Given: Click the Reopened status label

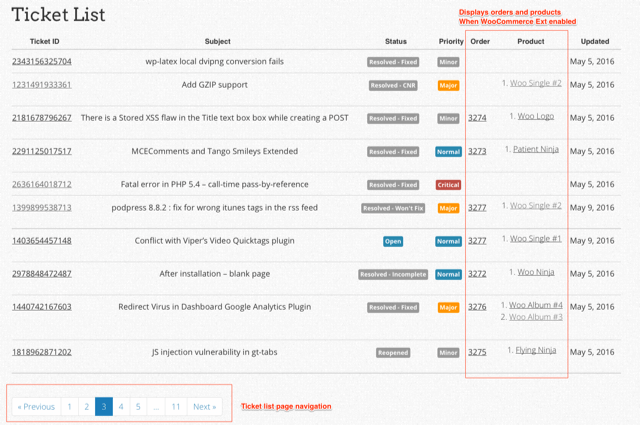Looking at the screenshot, I should pos(393,353).
